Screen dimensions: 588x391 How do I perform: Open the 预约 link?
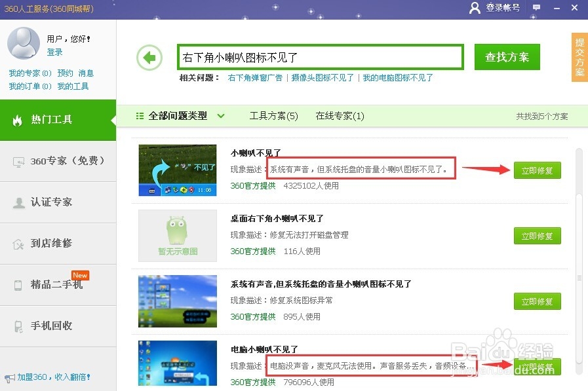point(66,73)
